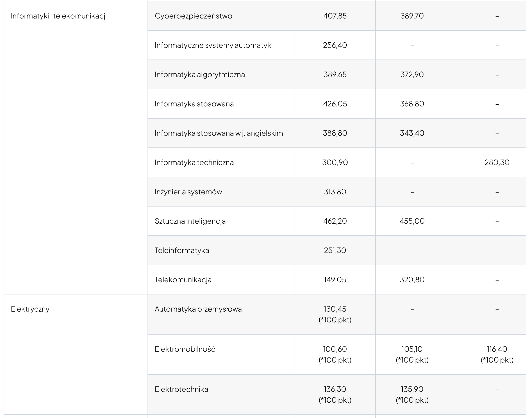Select the Informatyczne systemy automatyki cell
This screenshot has height=418, width=532.
(x=214, y=45)
